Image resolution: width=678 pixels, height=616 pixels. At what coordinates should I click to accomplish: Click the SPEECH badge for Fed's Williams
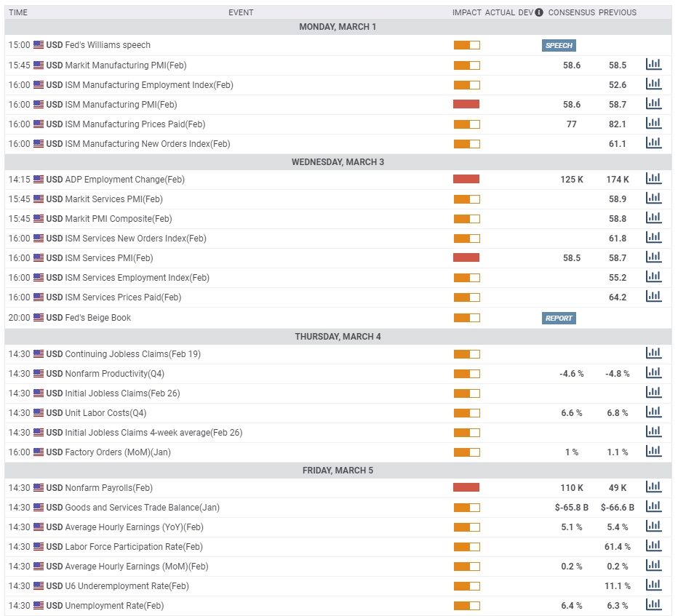pos(559,45)
